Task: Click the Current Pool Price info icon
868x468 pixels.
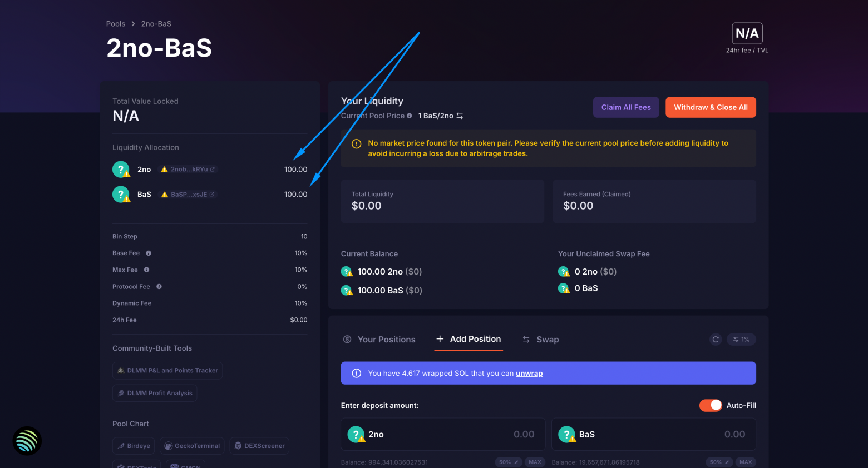Action: (410, 116)
